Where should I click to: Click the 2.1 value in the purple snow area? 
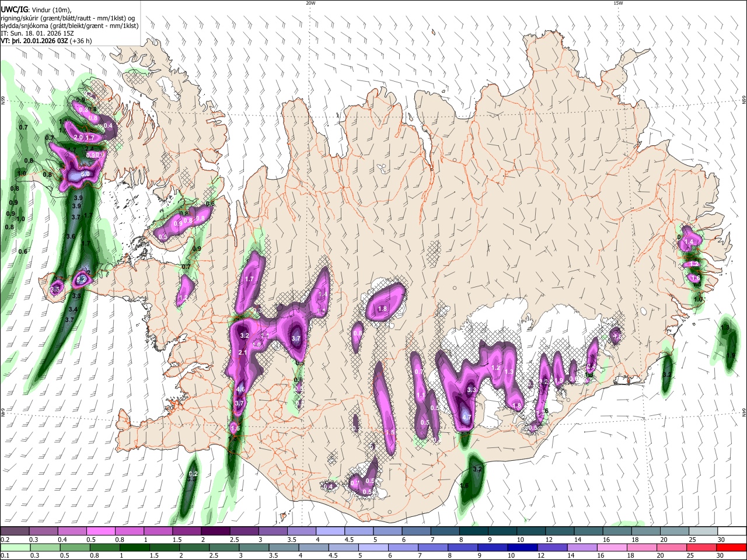click(243, 353)
